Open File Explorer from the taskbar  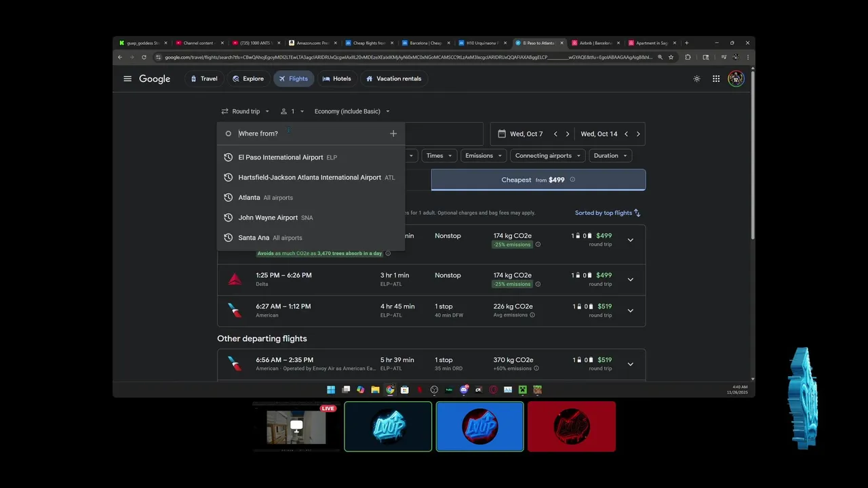tap(375, 390)
